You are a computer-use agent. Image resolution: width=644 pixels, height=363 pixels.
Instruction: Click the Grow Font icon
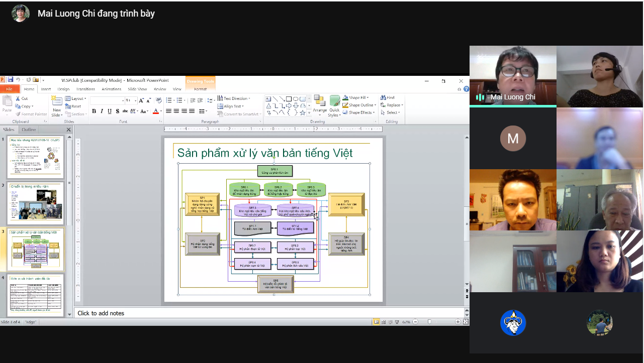coord(142,101)
